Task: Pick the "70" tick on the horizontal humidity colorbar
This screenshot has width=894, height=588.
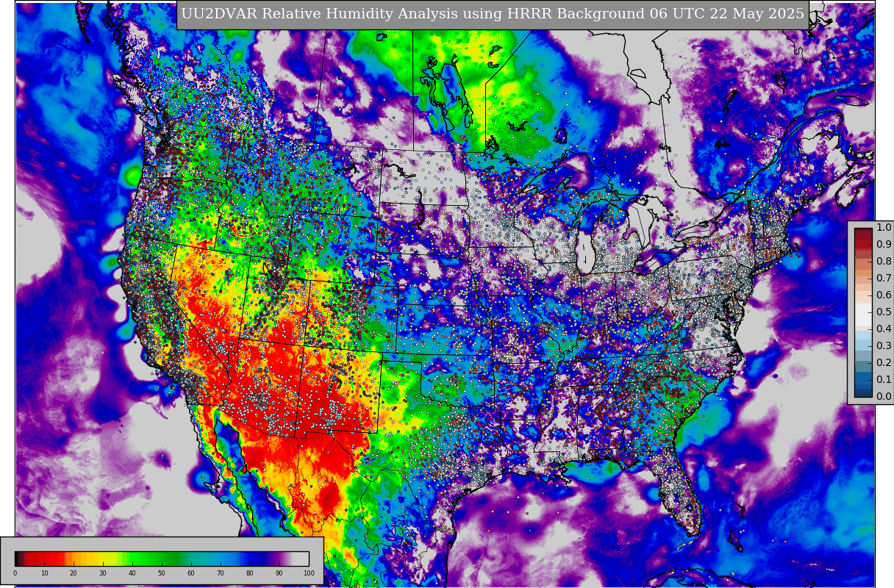Action: click(221, 573)
